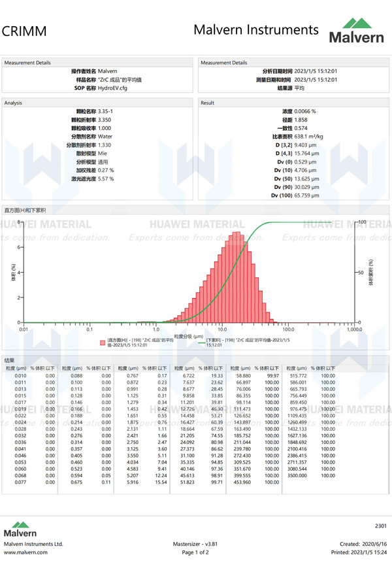The image size is (392, 572).
Task: Click the CRIMM title text
Action: [x=24, y=31]
